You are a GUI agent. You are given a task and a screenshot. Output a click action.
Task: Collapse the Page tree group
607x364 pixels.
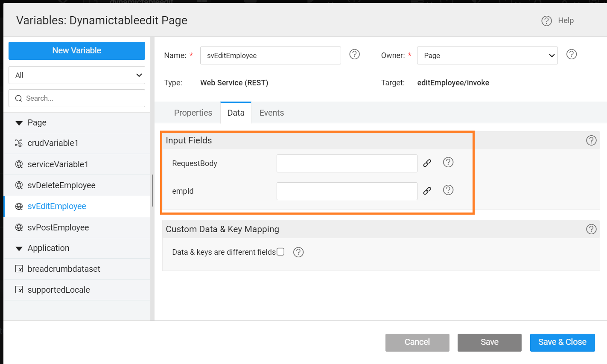pyautogui.click(x=19, y=123)
